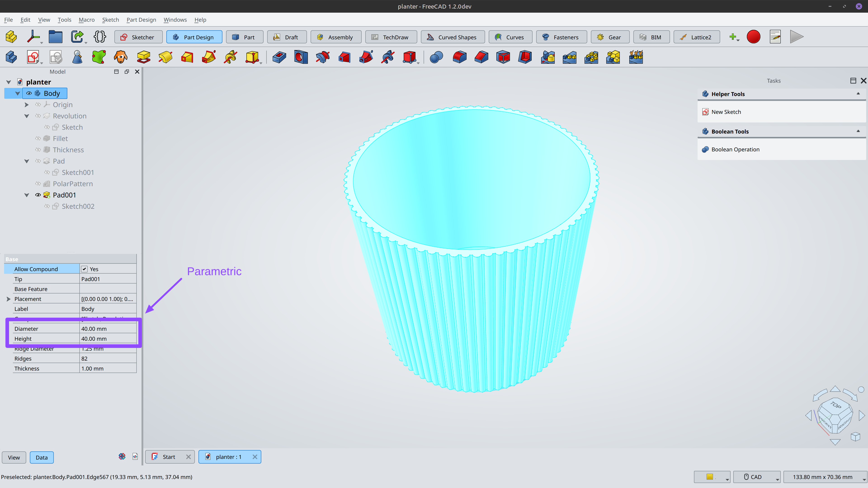Switch to the View properties tab

(14, 457)
